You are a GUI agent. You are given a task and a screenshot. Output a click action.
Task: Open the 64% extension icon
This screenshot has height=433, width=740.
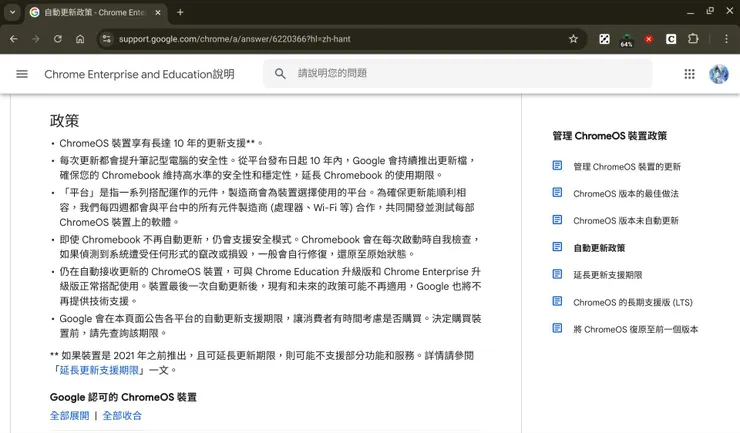pos(626,40)
